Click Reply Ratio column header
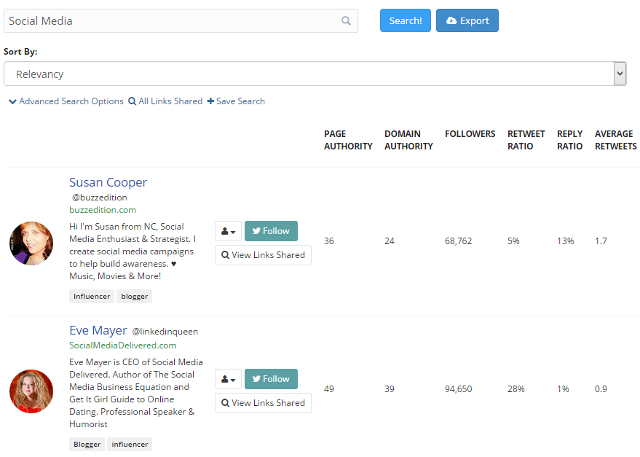Viewport: 640px width, 457px height. pos(570,140)
